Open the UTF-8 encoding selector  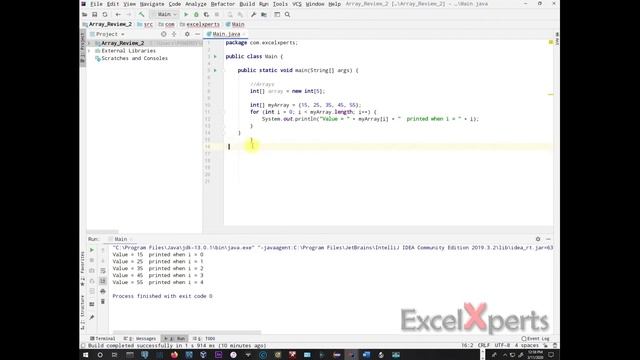coord(502,345)
